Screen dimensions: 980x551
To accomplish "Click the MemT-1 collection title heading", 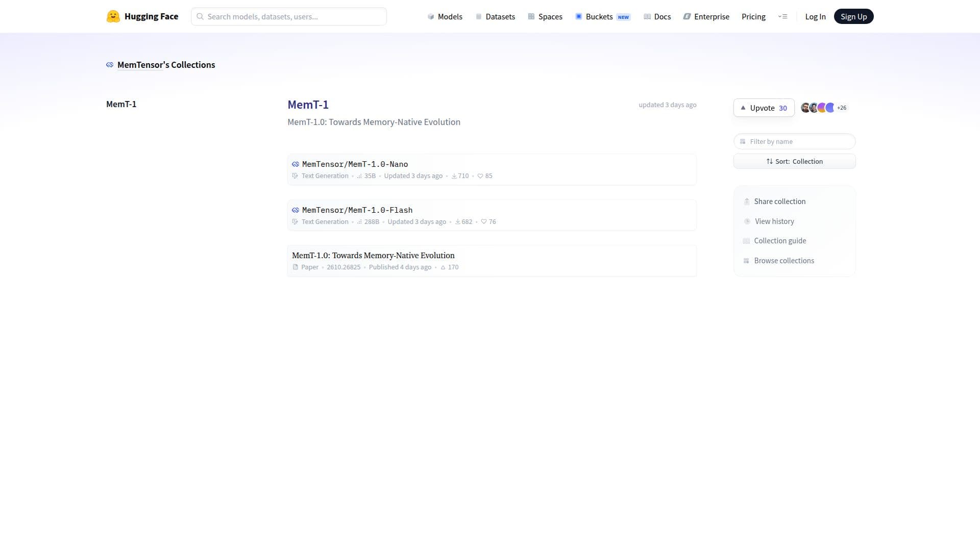I will tap(308, 105).
